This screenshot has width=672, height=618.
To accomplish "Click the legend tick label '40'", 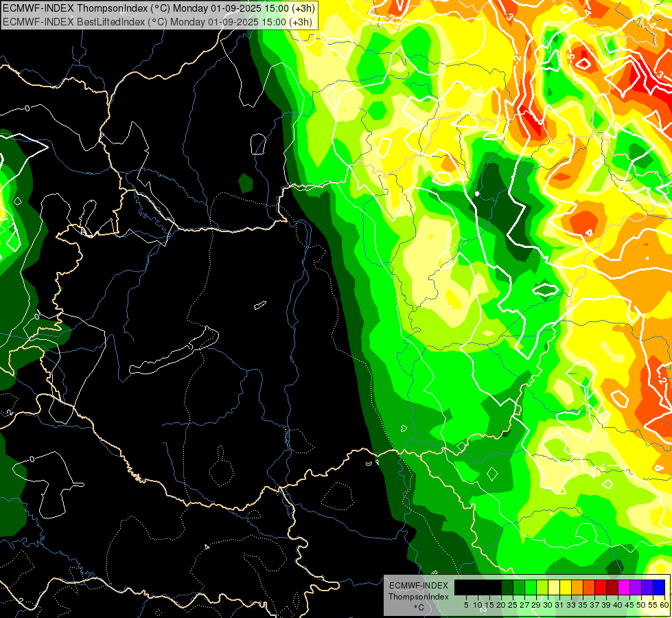I will 618,605.
